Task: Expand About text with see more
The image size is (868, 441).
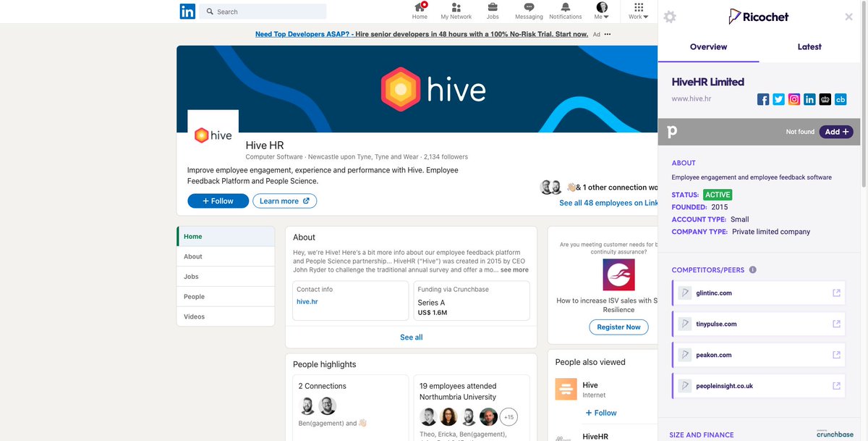Action: (x=514, y=270)
